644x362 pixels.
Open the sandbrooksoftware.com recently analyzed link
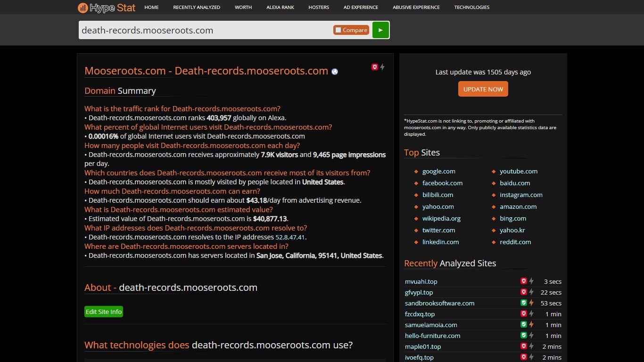pos(439,303)
